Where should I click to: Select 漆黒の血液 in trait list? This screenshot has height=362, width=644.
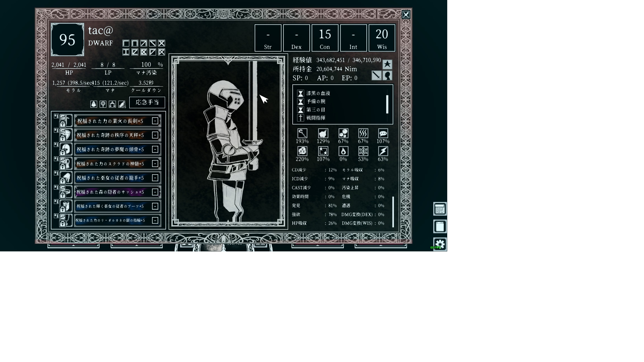pos(318,93)
